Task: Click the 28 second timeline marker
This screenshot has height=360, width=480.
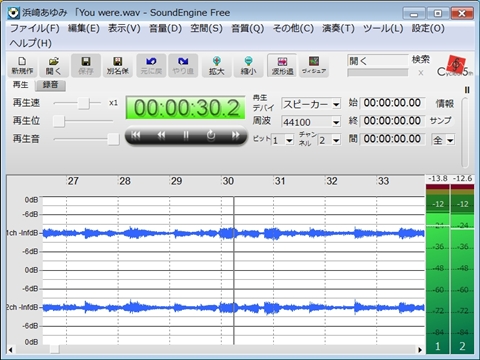Action: (125, 181)
